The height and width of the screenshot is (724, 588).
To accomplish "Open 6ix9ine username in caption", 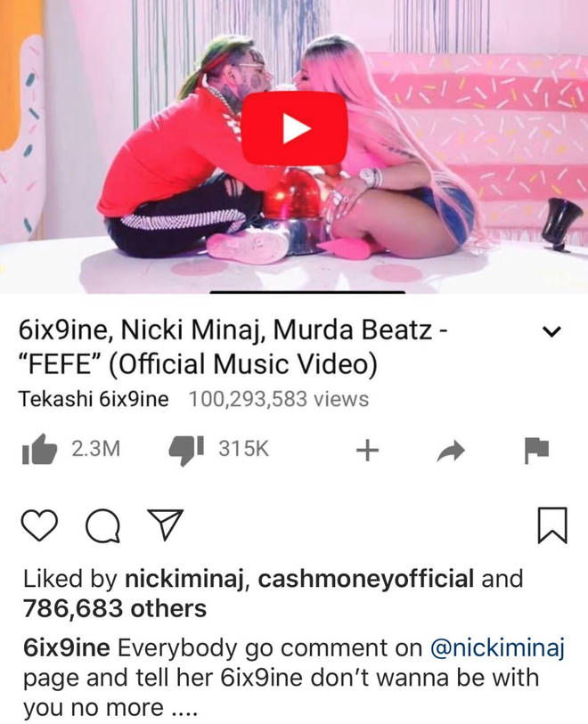I will (67, 647).
